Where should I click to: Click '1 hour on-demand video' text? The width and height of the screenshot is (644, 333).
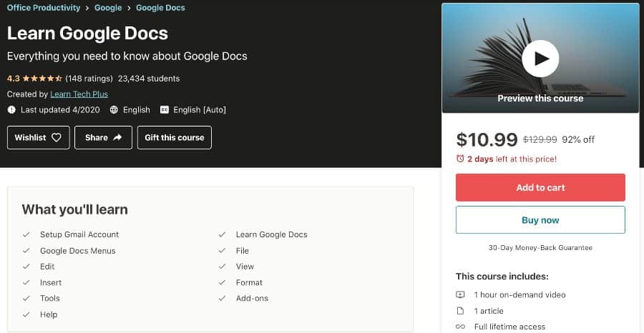coord(520,295)
